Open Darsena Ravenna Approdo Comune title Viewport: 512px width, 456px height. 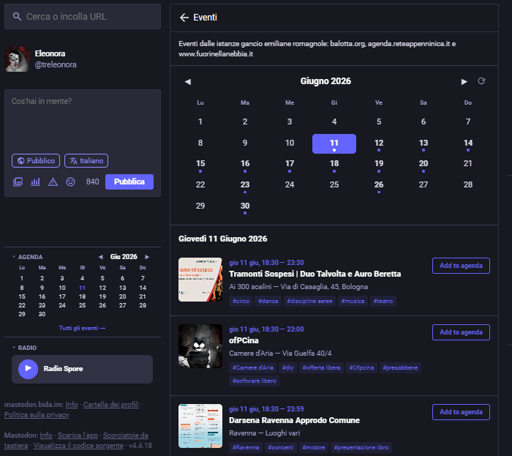294,420
